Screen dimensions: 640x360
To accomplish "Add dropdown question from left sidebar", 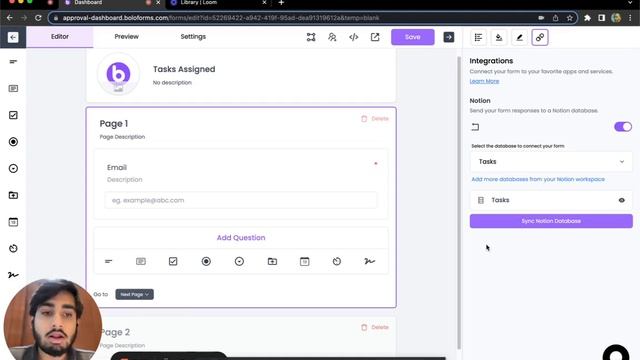I will pyautogui.click(x=13, y=169).
